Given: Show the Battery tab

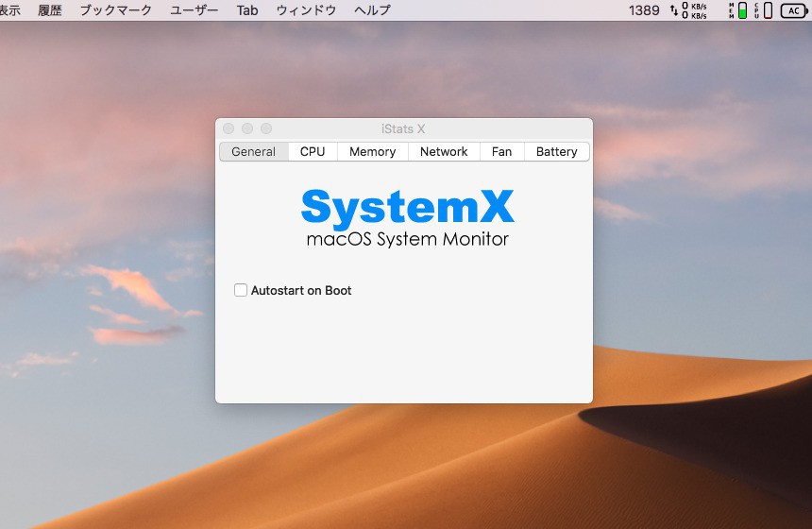Looking at the screenshot, I should (557, 152).
